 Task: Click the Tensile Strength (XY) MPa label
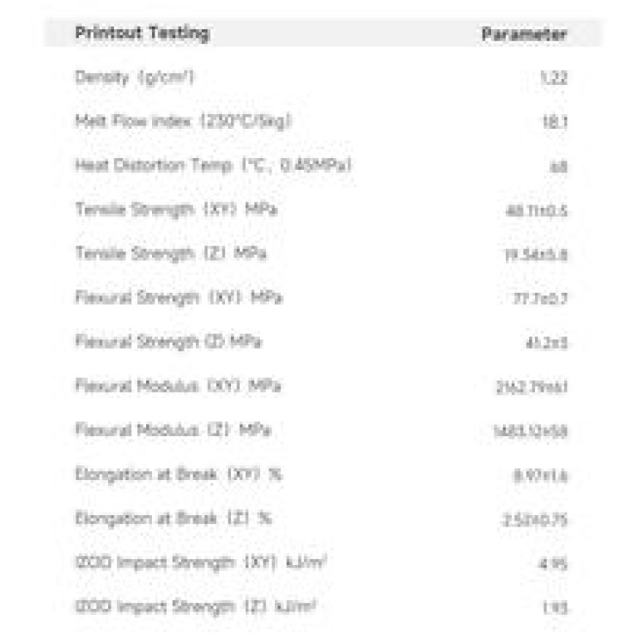point(176,210)
